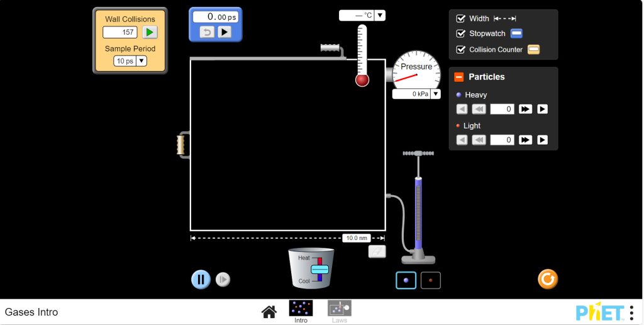
Task: Expand the pressure units dropdown
Action: [x=435, y=94]
